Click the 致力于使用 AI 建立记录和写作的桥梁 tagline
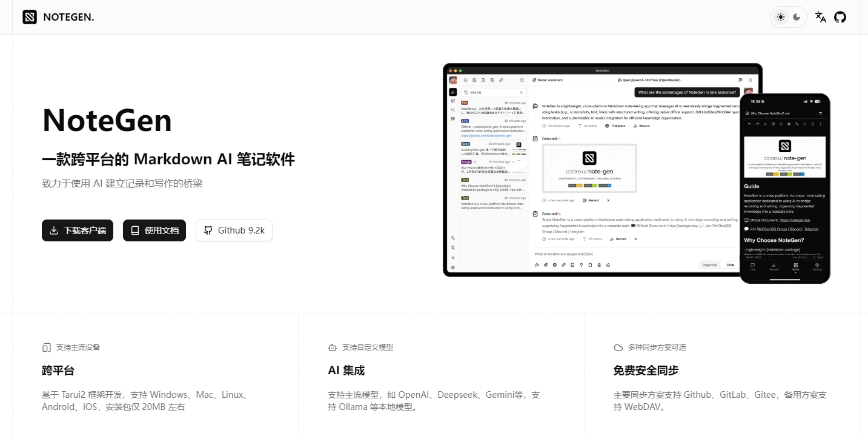Screen dimensions: 868x436 (122, 183)
